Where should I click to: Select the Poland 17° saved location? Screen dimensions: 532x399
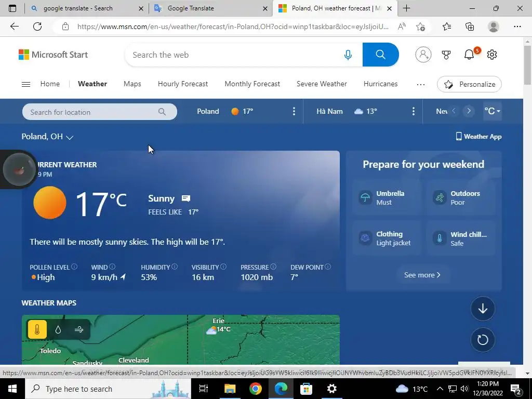pyautogui.click(x=225, y=111)
